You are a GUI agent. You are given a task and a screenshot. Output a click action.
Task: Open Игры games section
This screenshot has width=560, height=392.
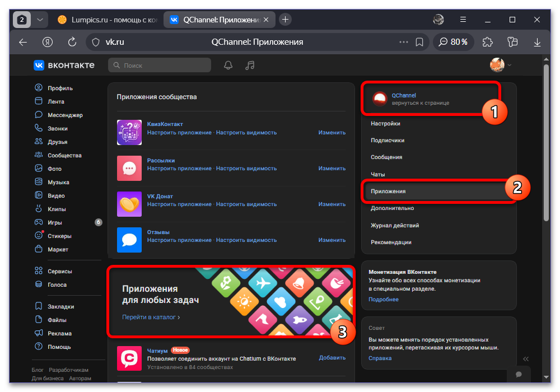[x=49, y=222]
